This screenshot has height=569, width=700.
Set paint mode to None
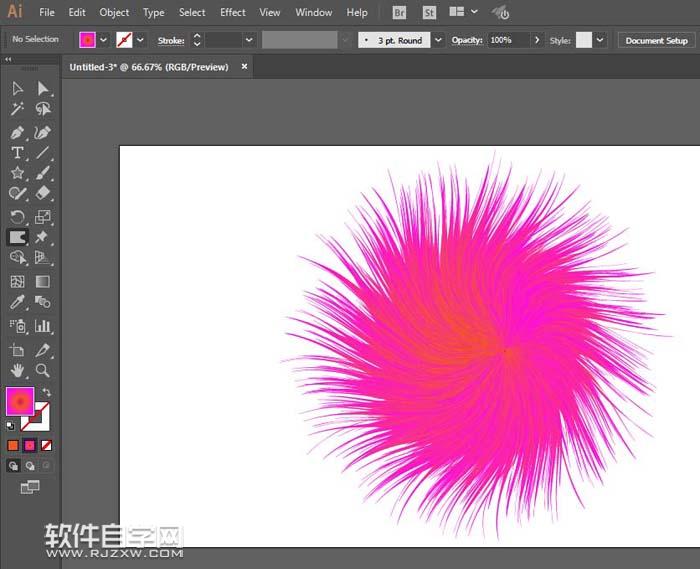pyautogui.click(x=46, y=445)
